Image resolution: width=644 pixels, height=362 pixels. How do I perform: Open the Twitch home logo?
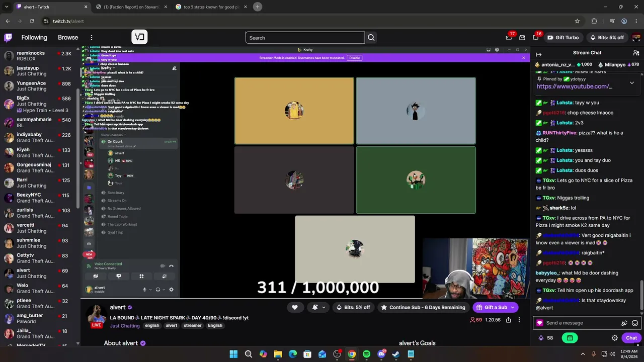[9, 37]
